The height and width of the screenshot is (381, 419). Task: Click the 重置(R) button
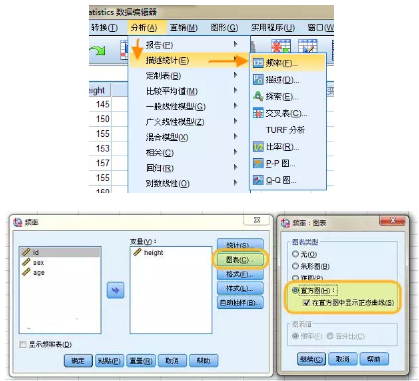(x=141, y=361)
